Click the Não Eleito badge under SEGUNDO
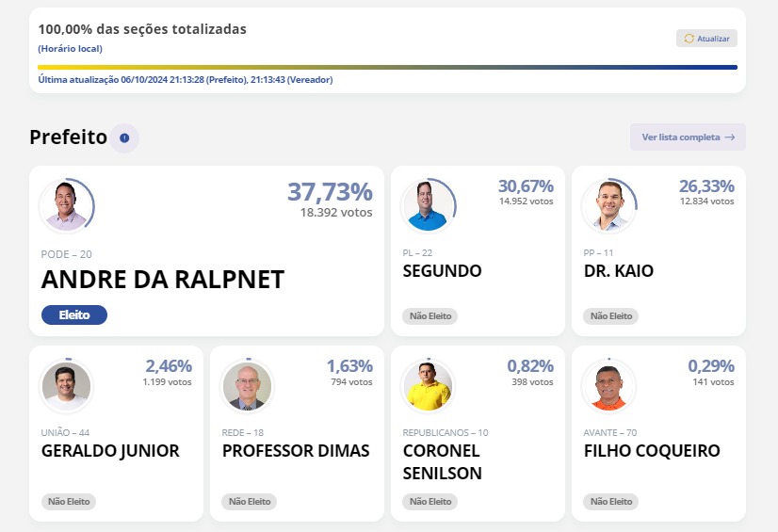Viewport: 778px width, 532px height. (430, 316)
